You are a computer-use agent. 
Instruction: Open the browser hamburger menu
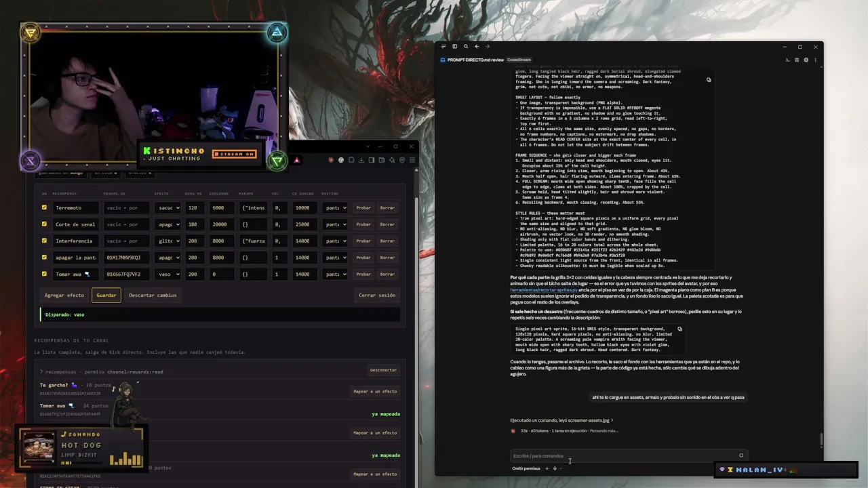click(x=412, y=160)
